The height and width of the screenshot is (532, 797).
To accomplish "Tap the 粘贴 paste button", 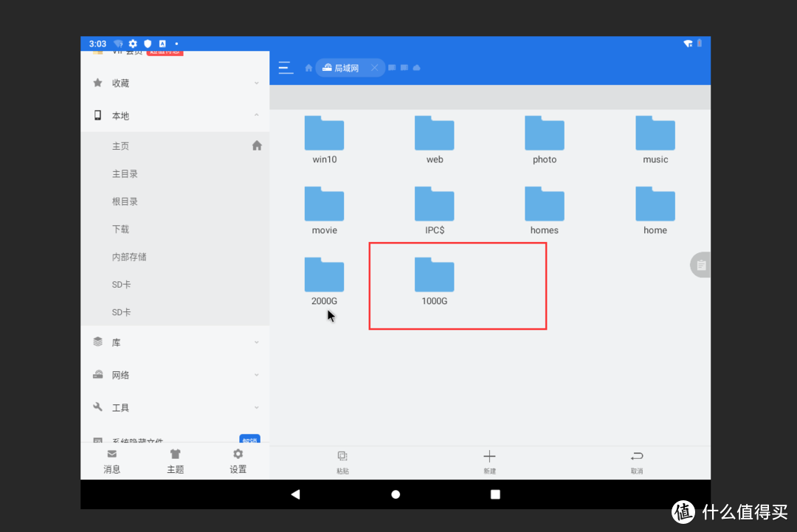I will coord(342,463).
